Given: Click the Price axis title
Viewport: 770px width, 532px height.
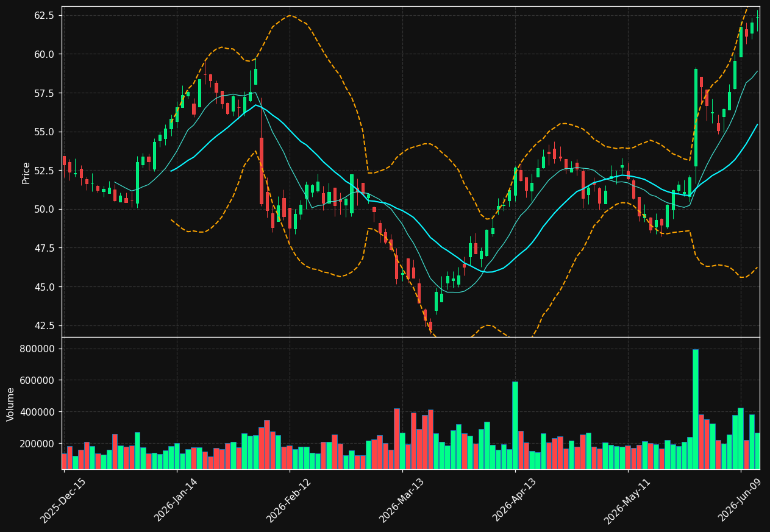Looking at the screenshot, I should click(26, 172).
